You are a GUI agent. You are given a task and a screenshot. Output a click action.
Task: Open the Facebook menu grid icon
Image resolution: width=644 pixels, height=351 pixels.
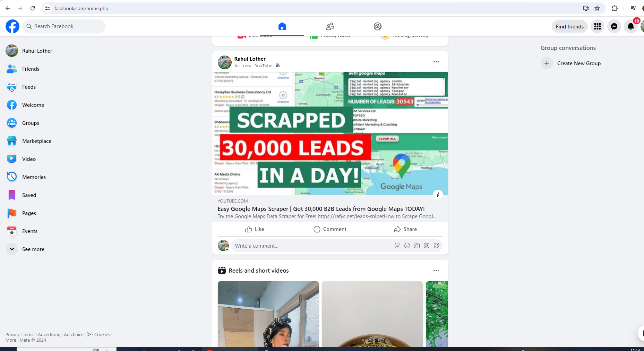click(x=597, y=26)
